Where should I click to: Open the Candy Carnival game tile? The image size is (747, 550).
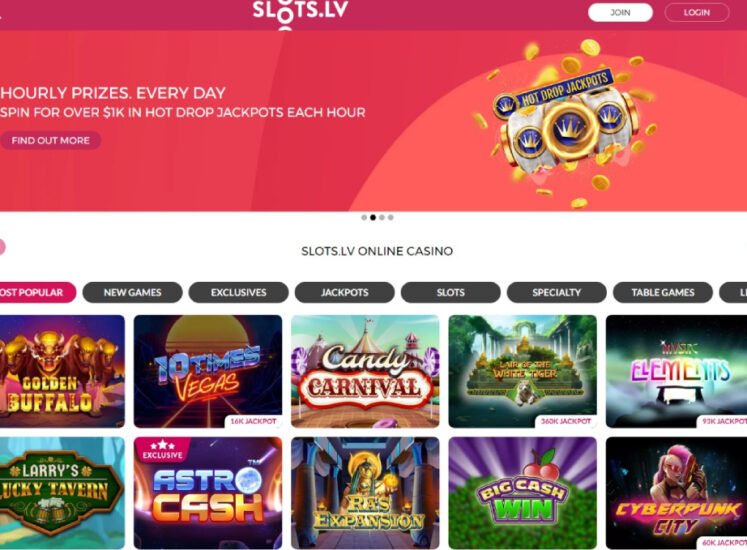tap(365, 371)
